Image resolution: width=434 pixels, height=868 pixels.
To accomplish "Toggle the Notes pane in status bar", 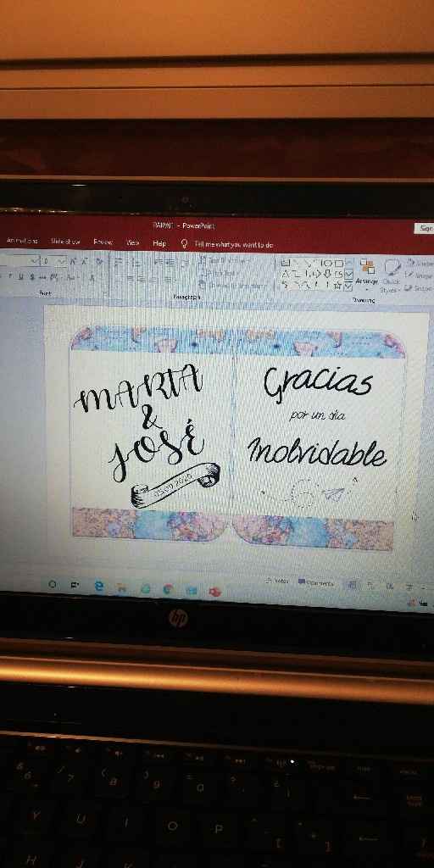I will tap(277, 581).
